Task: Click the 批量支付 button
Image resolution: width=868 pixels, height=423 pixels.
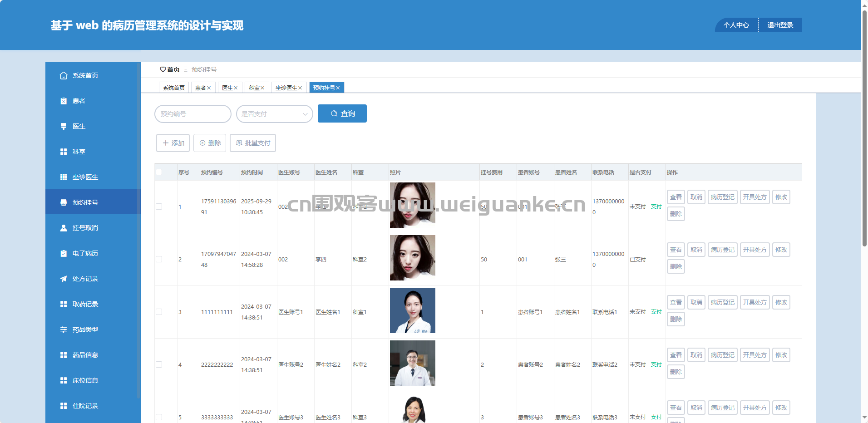Action: pos(253,143)
